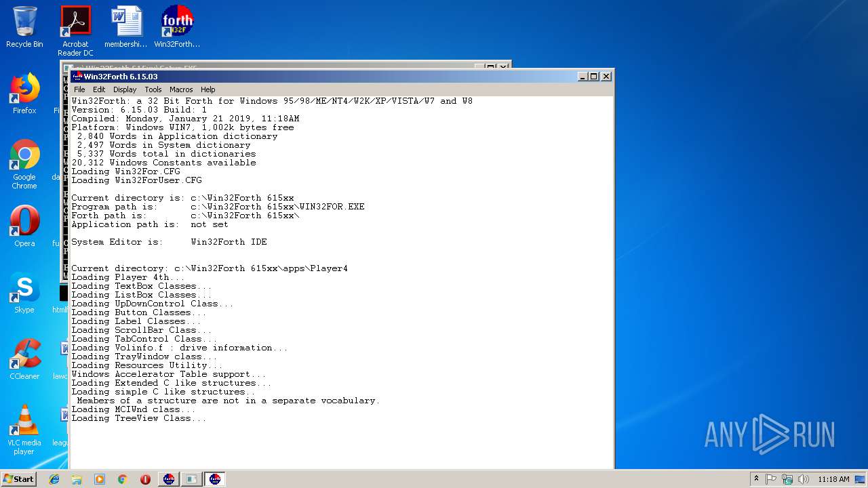Switch to first Forth taskbar window button
This screenshot has height=488, width=868.
169,479
